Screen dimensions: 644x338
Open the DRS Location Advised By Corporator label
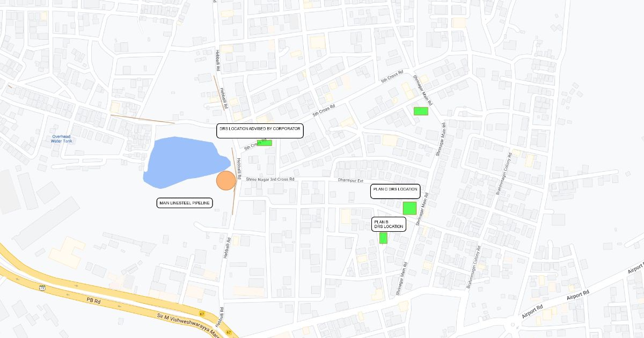[260, 131]
